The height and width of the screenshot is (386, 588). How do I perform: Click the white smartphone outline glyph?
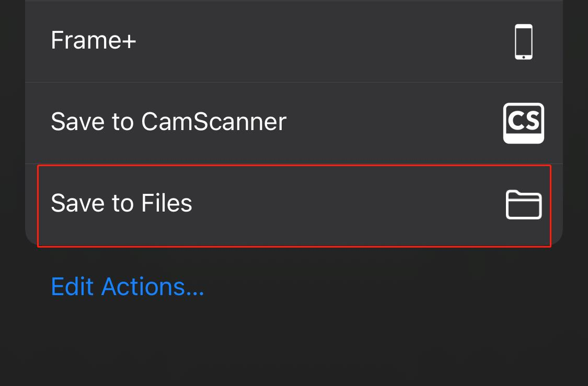(x=523, y=41)
